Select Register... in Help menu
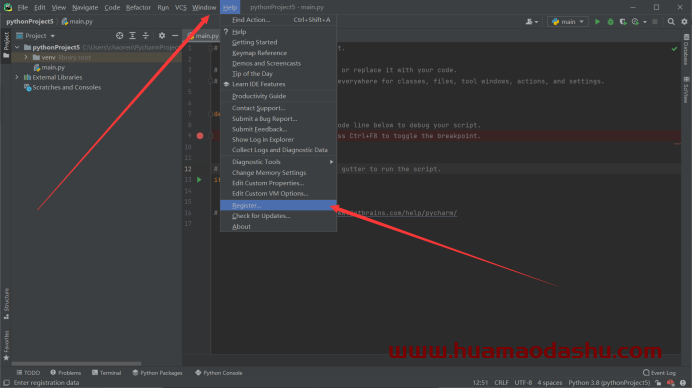This screenshot has height=388, width=692. 278,205
